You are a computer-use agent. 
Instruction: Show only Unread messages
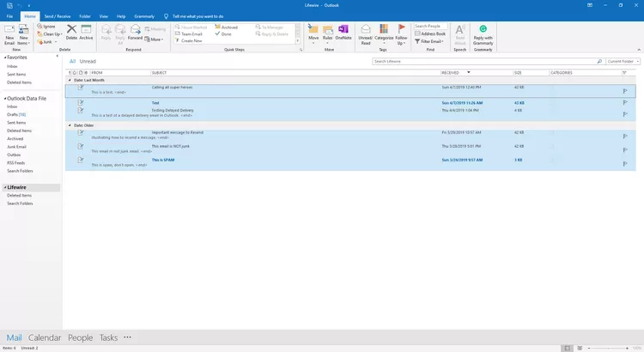tap(88, 61)
